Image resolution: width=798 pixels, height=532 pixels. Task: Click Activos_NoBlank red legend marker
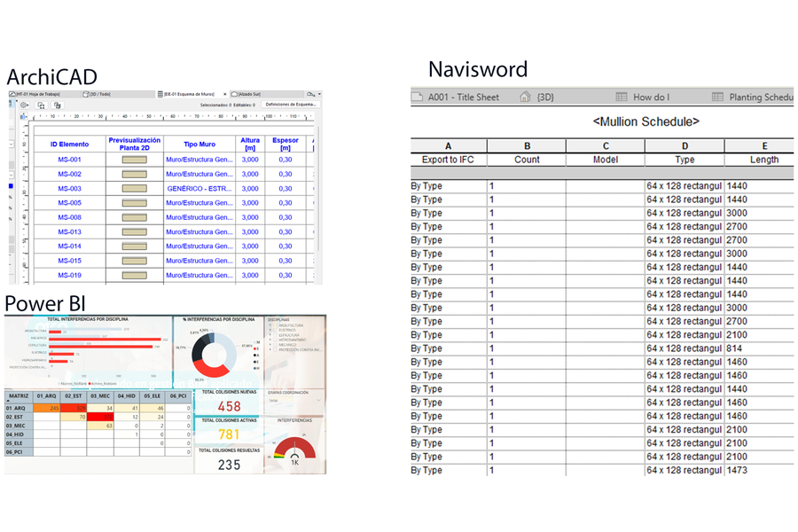pos(89,383)
